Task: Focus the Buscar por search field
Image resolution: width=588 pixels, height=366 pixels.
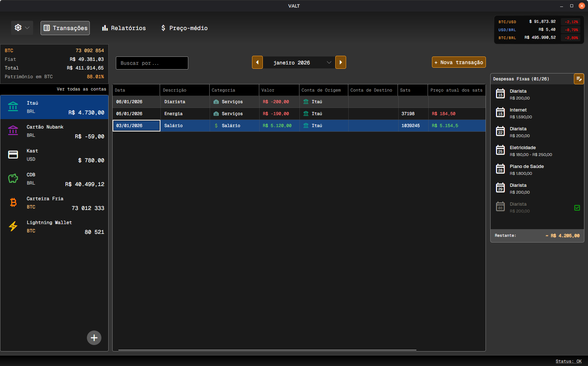Action: pyautogui.click(x=152, y=63)
